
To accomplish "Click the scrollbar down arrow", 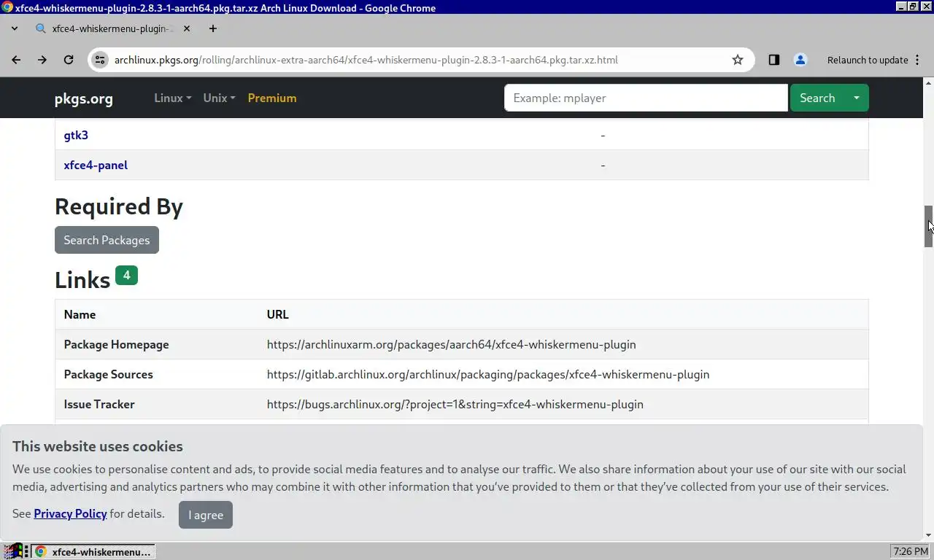I will click(929, 535).
